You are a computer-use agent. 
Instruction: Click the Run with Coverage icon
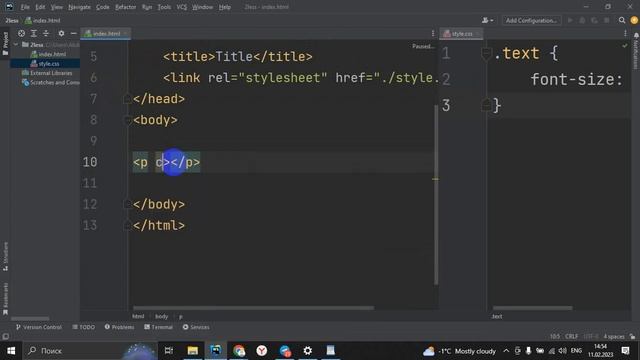(594, 20)
